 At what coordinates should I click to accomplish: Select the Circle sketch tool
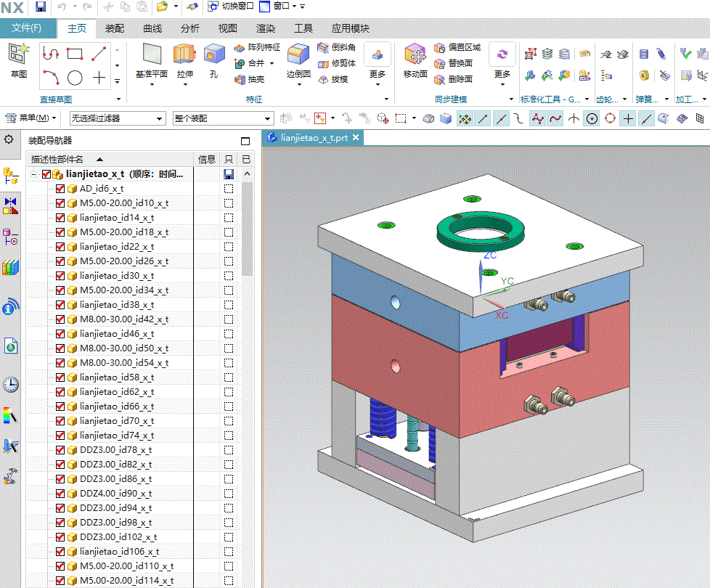pos(75,78)
